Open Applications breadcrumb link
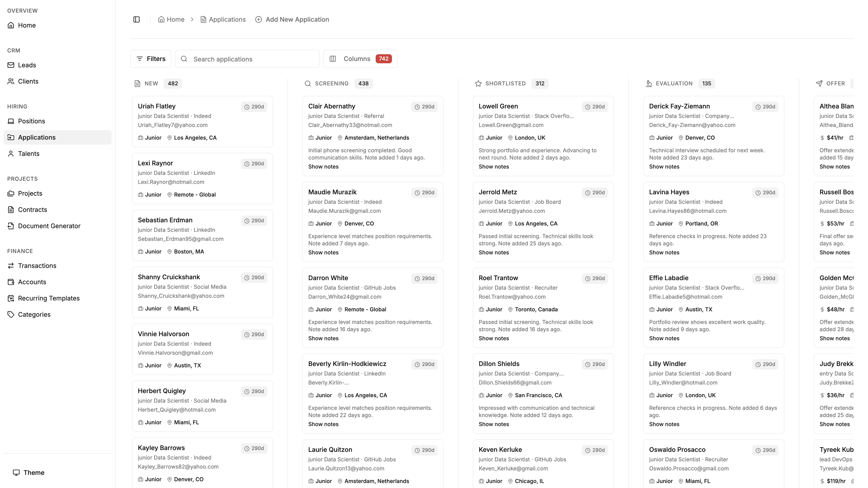The height and width of the screenshot is (488, 868). (x=223, y=19)
